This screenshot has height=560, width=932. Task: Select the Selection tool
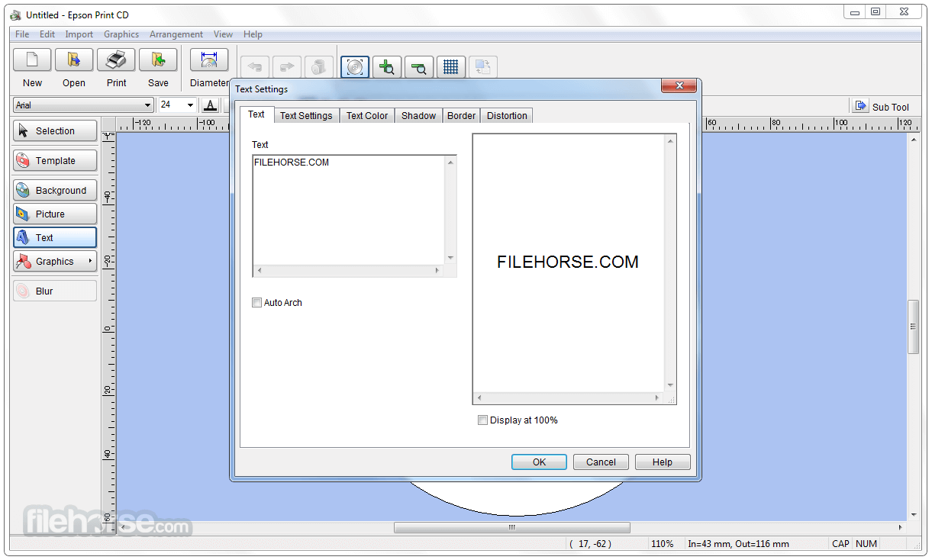point(55,131)
